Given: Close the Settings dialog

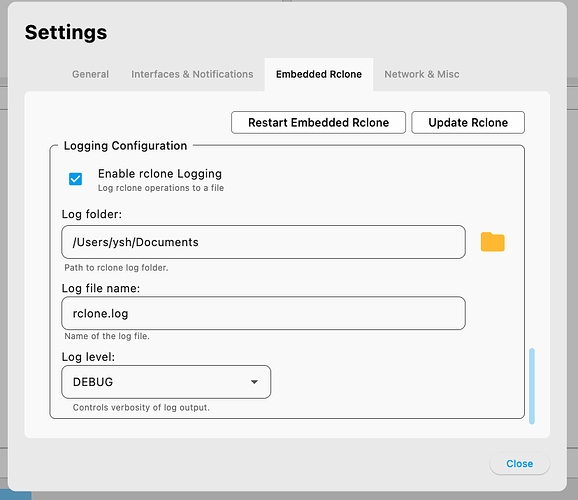Looking at the screenshot, I should [519, 463].
